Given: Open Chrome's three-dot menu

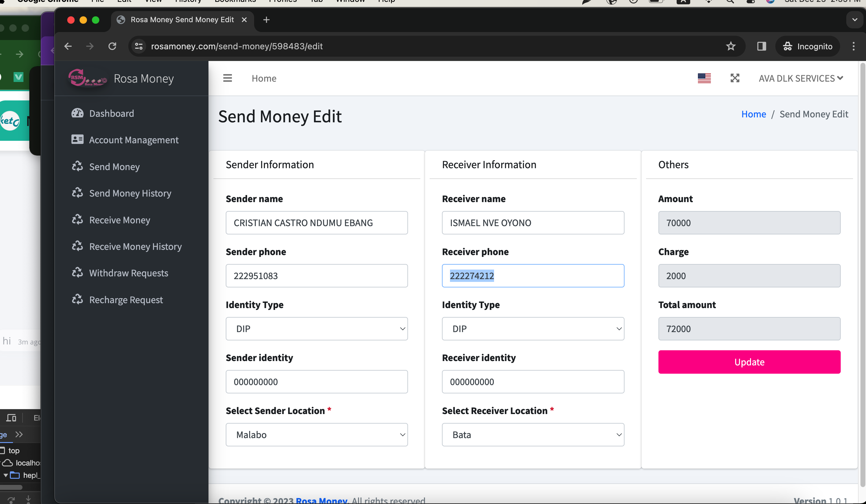Looking at the screenshot, I should coord(854,46).
